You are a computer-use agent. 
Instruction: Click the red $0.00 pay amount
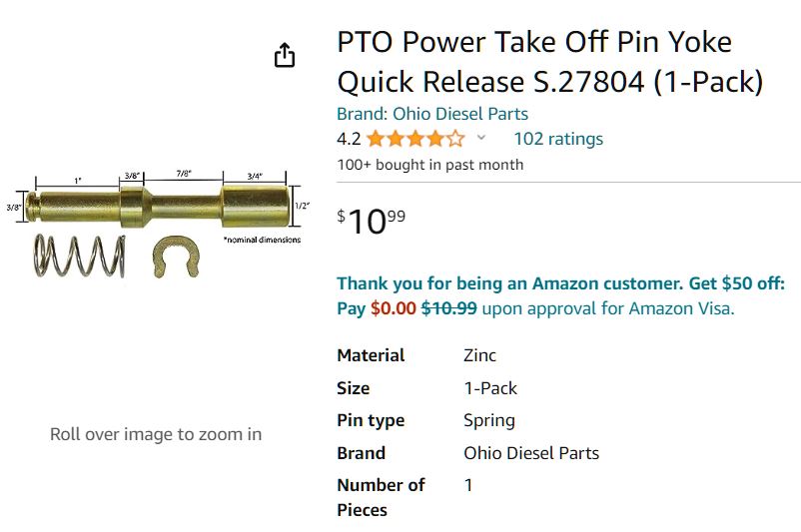[x=393, y=308]
